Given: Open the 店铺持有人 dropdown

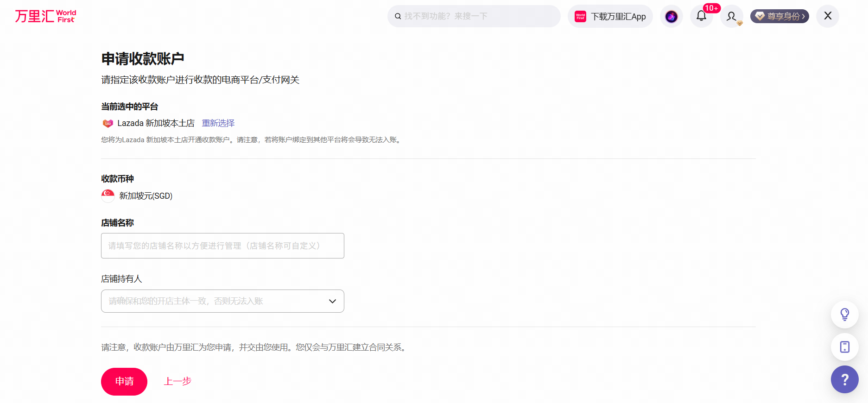Looking at the screenshot, I should click(x=222, y=301).
